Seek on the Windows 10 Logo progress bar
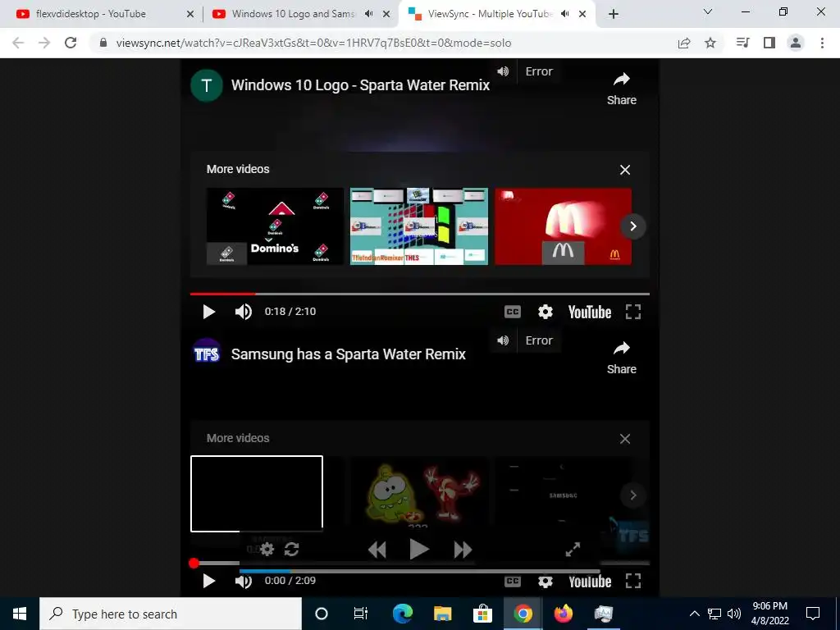This screenshot has height=630, width=840. pyautogui.click(x=420, y=294)
